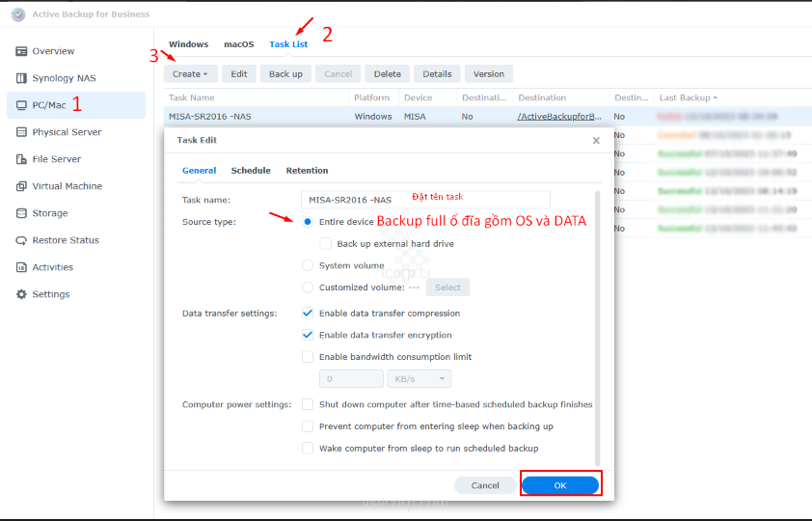Click the Overview icon in sidebar
Screen dimensions: 812x521
[21, 51]
